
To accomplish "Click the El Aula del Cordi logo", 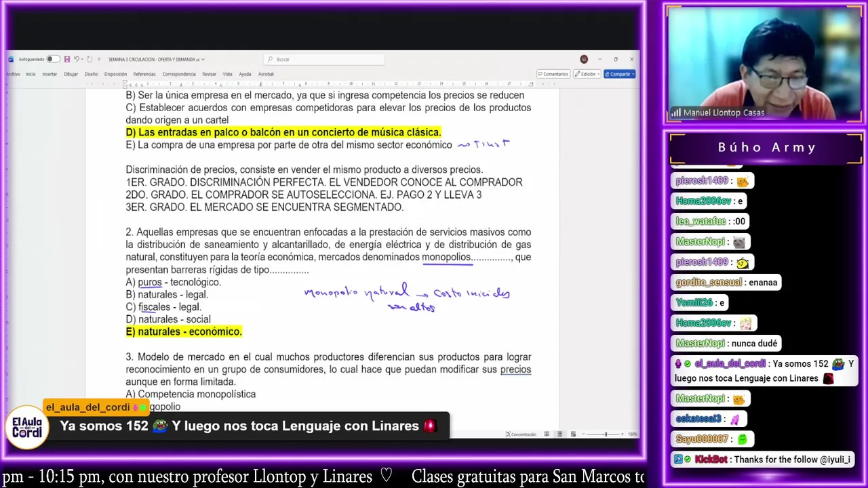I will [27, 427].
